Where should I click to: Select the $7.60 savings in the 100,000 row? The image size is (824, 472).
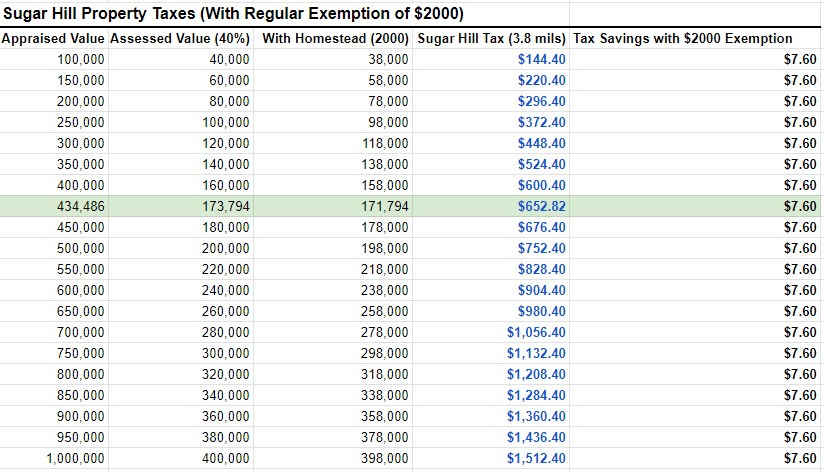[x=800, y=59]
